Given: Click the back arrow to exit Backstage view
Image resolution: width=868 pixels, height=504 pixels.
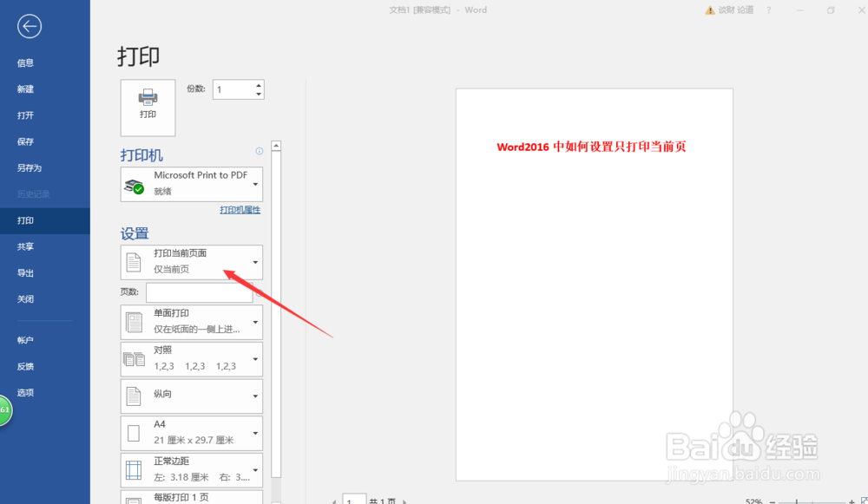Looking at the screenshot, I should pyautogui.click(x=29, y=26).
